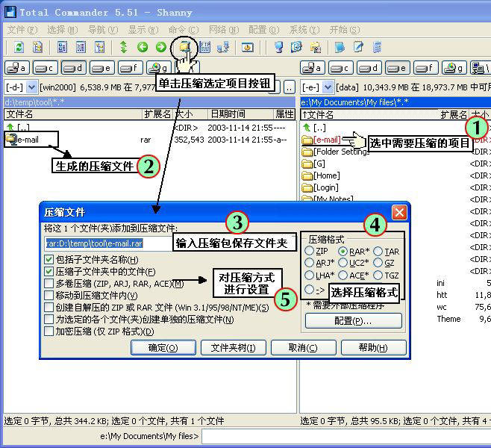The image size is (491, 448).
Task: Click the 配置(P)... button
Action: coord(353,321)
